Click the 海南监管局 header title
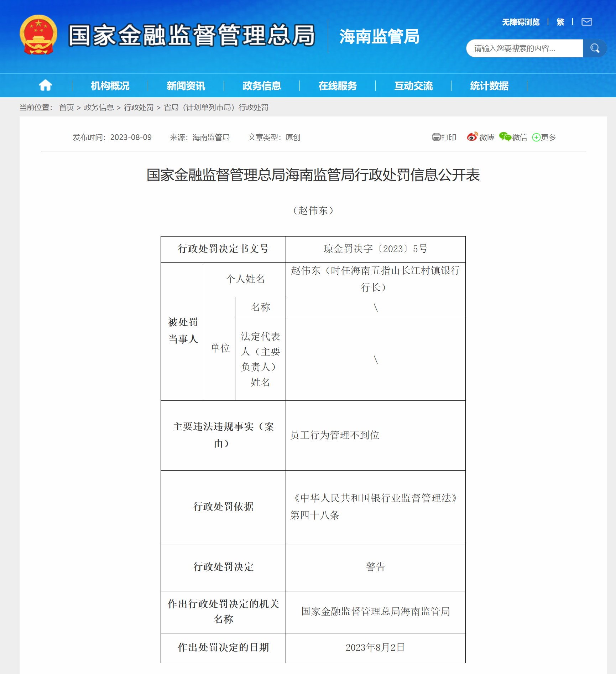This screenshot has height=674, width=616. (x=379, y=36)
